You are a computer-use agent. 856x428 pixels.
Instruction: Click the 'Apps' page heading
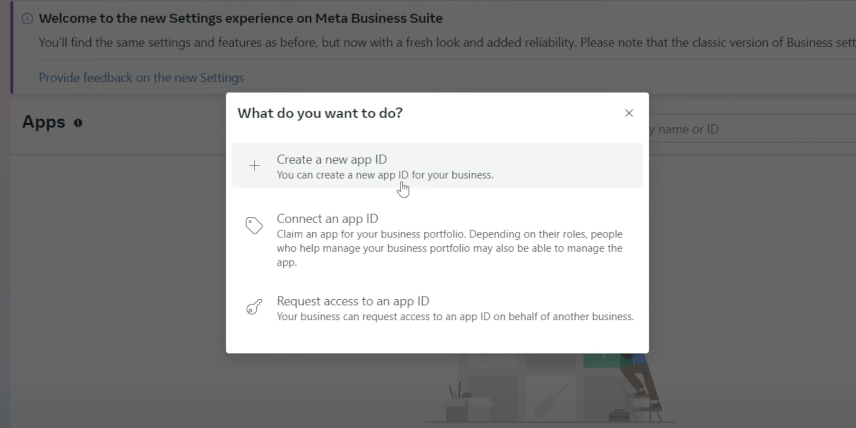click(44, 122)
